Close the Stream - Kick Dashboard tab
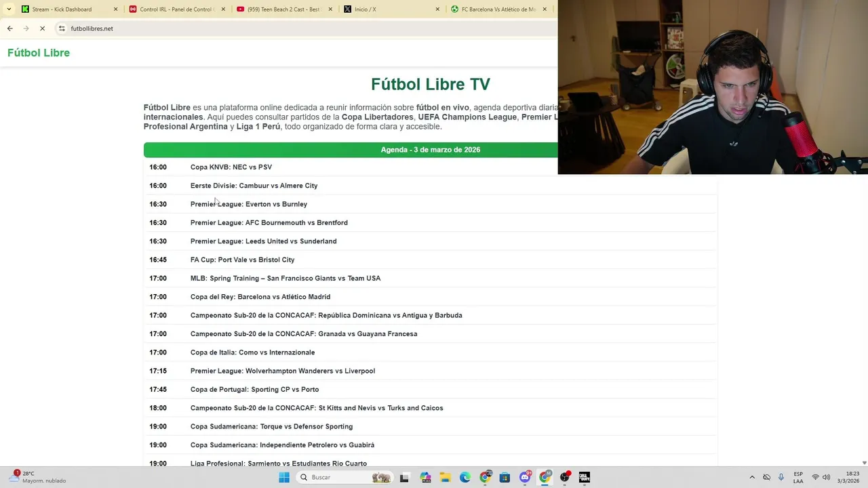The height and width of the screenshot is (488, 868). (x=115, y=9)
